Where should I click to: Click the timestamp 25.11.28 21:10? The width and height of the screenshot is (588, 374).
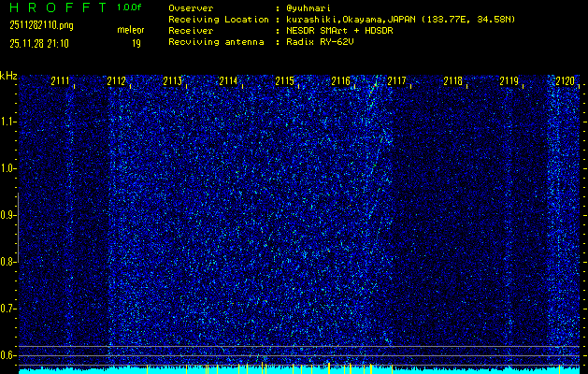pos(39,44)
